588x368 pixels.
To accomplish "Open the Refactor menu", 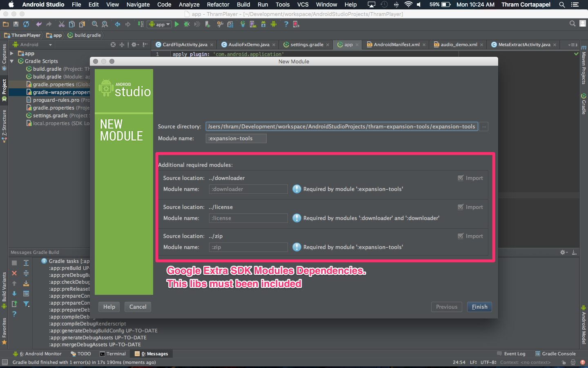I will pyautogui.click(x=218, y=4).
